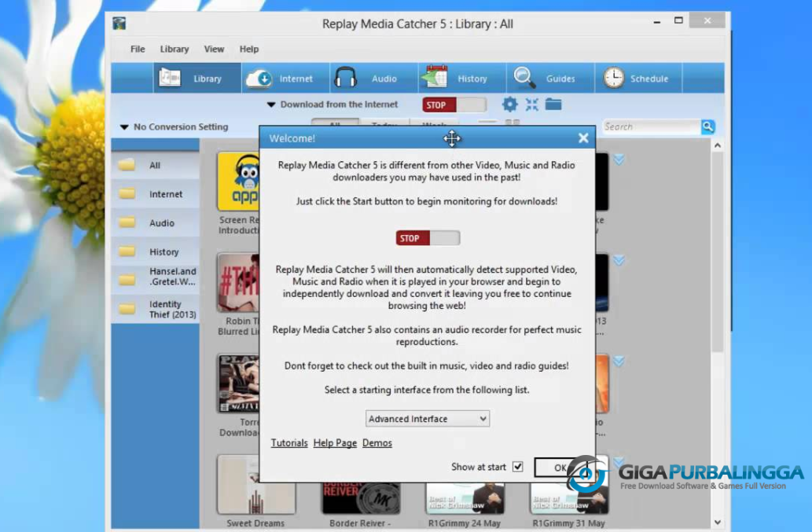Open the Hansel.and.Gretel.W... folder
812x532 pixels.
(x=156, y=280)
